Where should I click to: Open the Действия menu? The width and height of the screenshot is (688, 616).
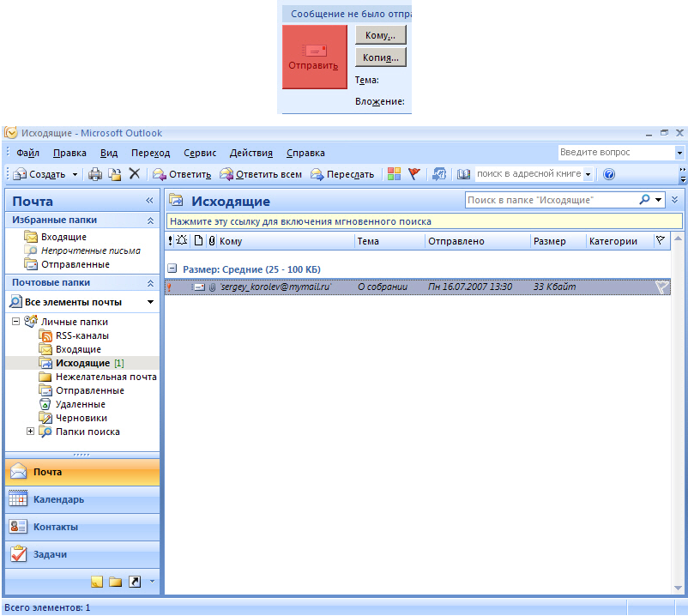[x=251, y=153]
